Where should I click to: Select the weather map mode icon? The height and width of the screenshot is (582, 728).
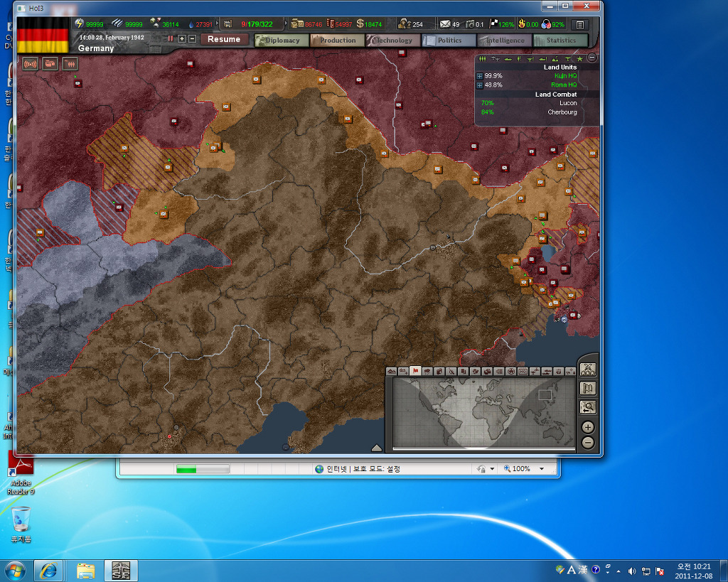427,372
